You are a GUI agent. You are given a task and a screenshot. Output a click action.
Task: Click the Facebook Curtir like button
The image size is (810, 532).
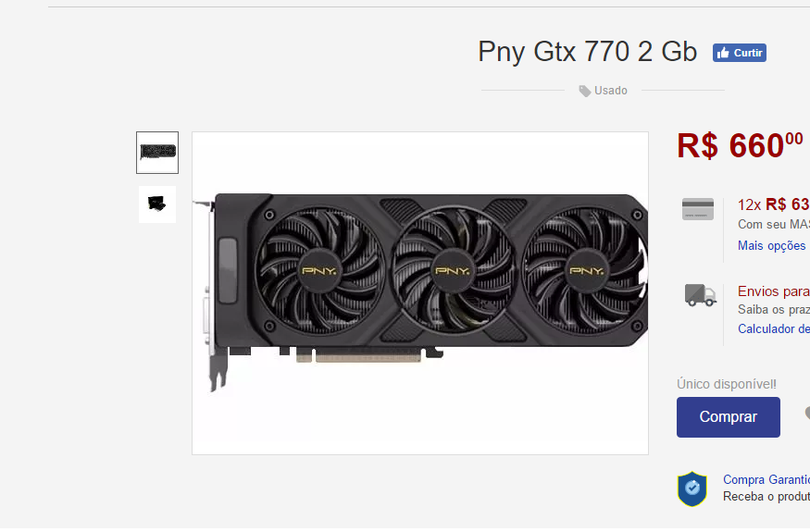tap(740, 53)
